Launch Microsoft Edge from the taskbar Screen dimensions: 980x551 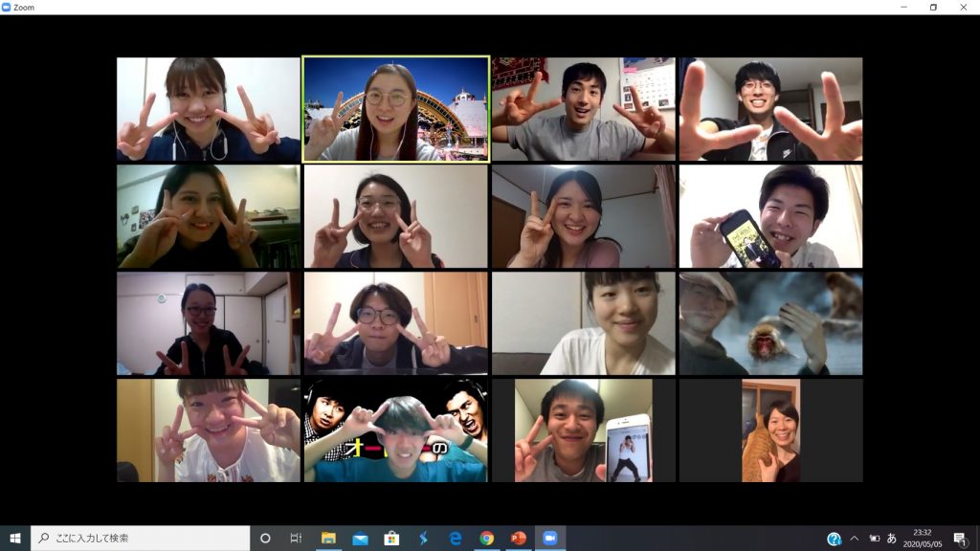click(455, 538)
